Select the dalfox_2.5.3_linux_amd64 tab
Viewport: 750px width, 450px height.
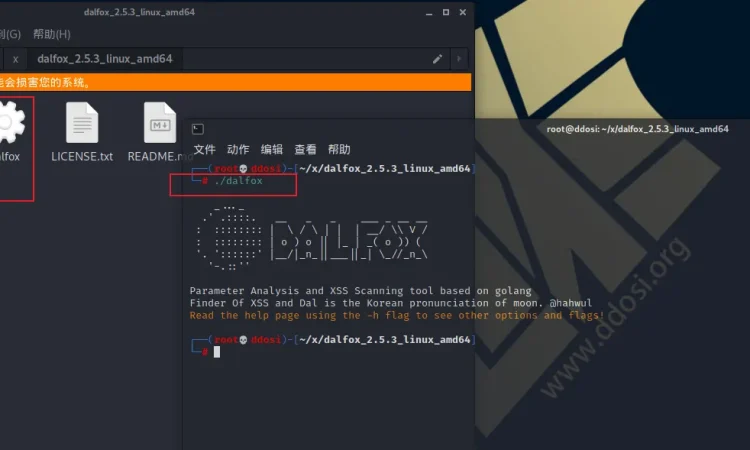coord(105,59)
